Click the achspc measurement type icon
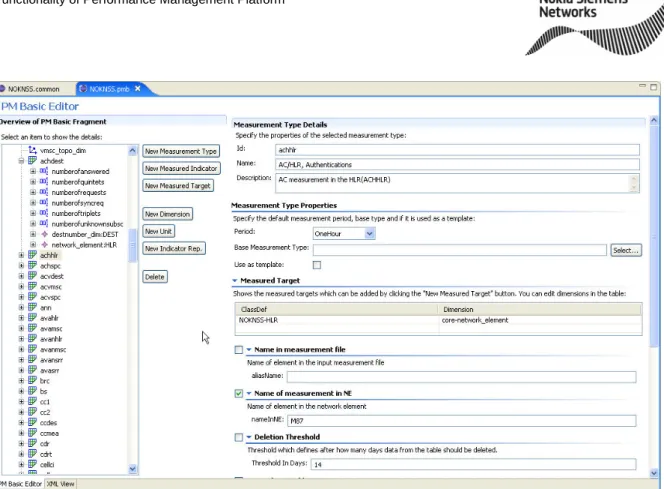The image size is (664, 489). (x=33, y=265)
